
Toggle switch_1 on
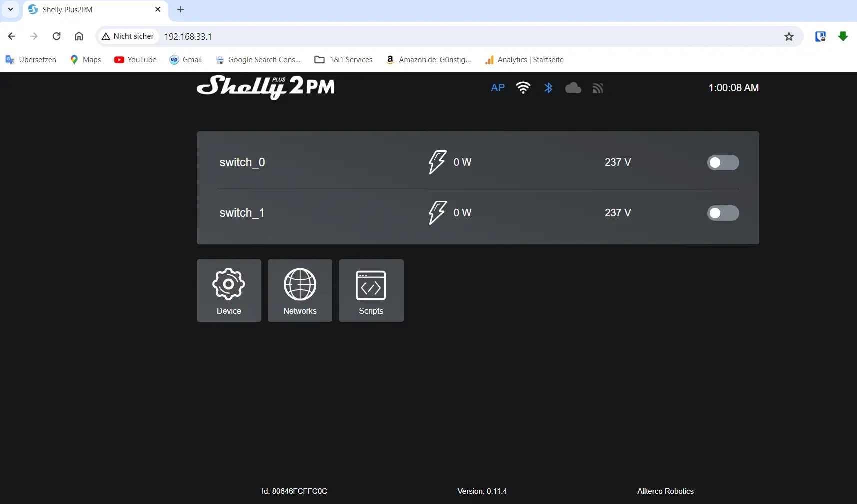click(723, 213)
